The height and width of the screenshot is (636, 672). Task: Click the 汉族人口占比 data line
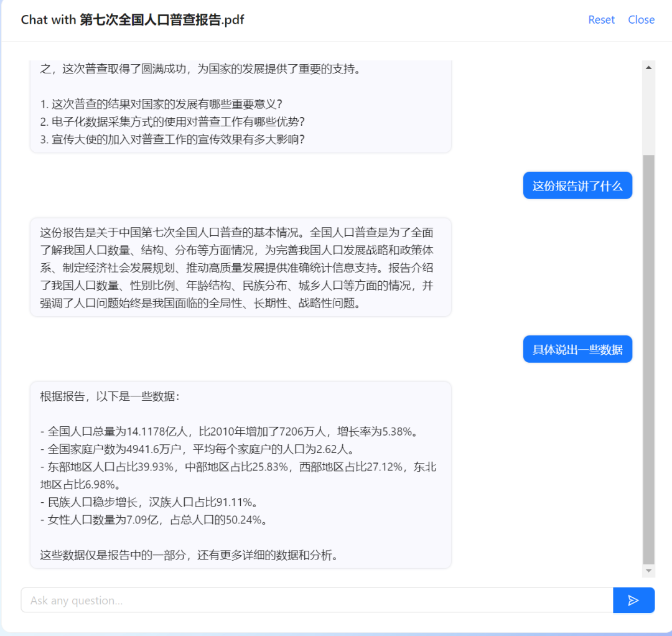coord(143,502)
